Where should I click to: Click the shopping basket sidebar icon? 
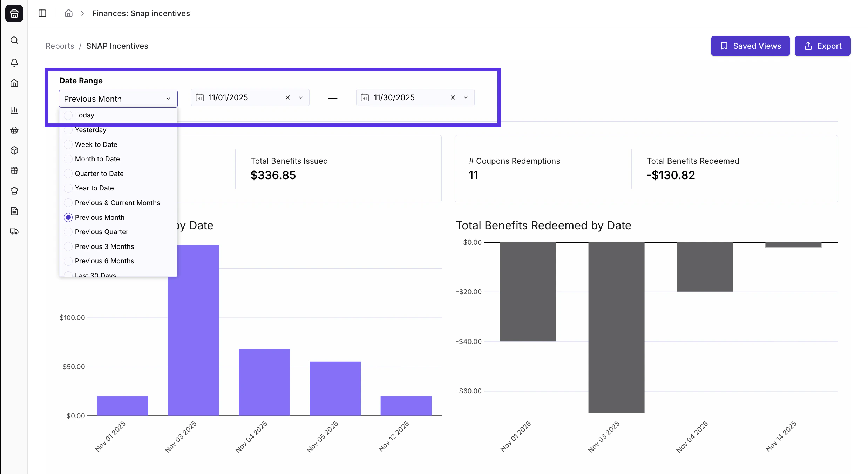pos(14,130)
